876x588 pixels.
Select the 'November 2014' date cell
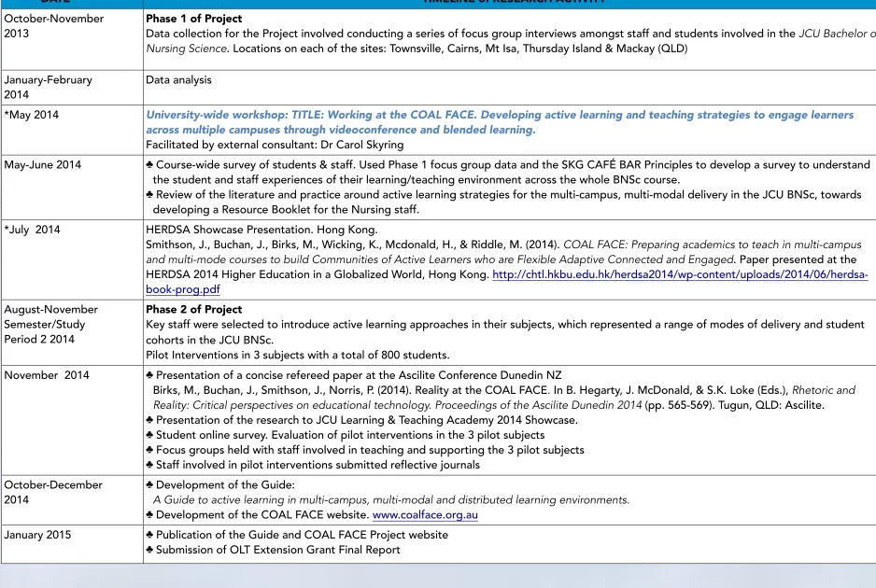click(x=72, y=420)
